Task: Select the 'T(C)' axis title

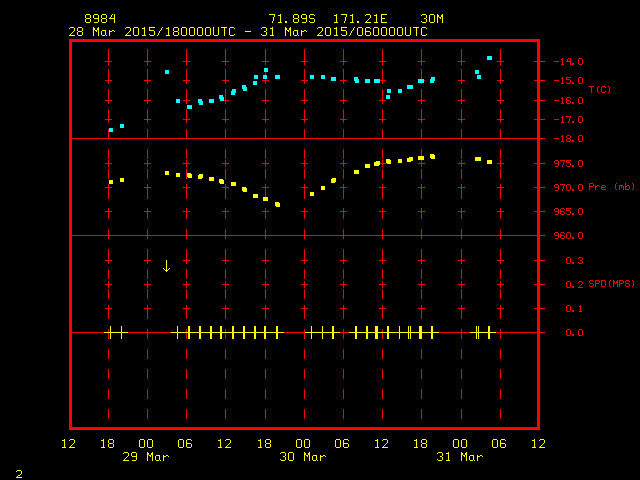Action: 600,89
